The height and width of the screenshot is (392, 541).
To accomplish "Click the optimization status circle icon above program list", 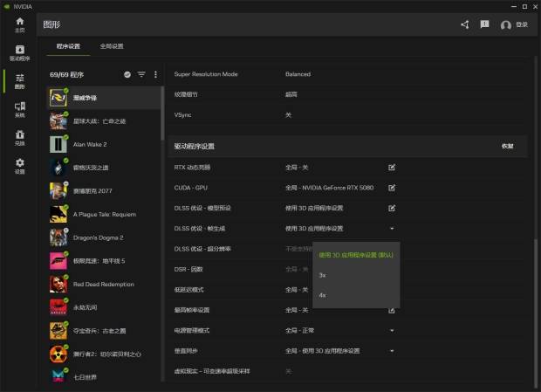I will coord(127,74).
